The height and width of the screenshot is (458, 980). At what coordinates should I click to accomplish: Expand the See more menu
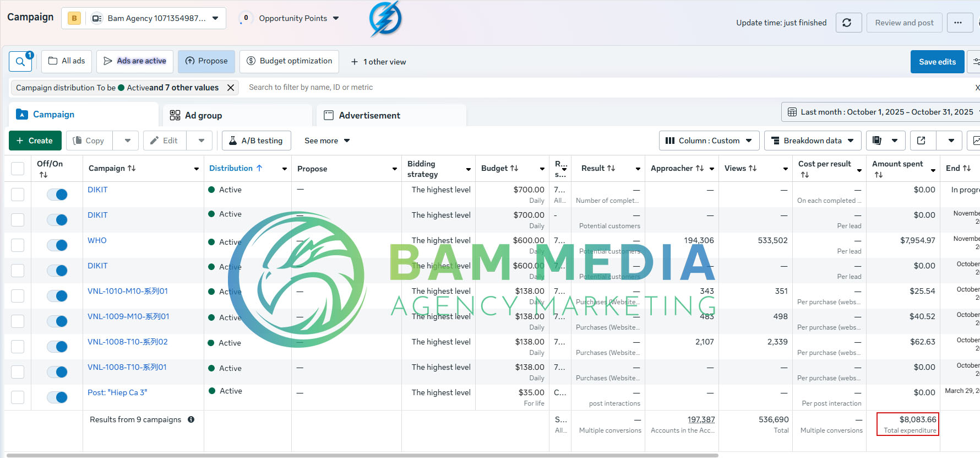(327, 141)
